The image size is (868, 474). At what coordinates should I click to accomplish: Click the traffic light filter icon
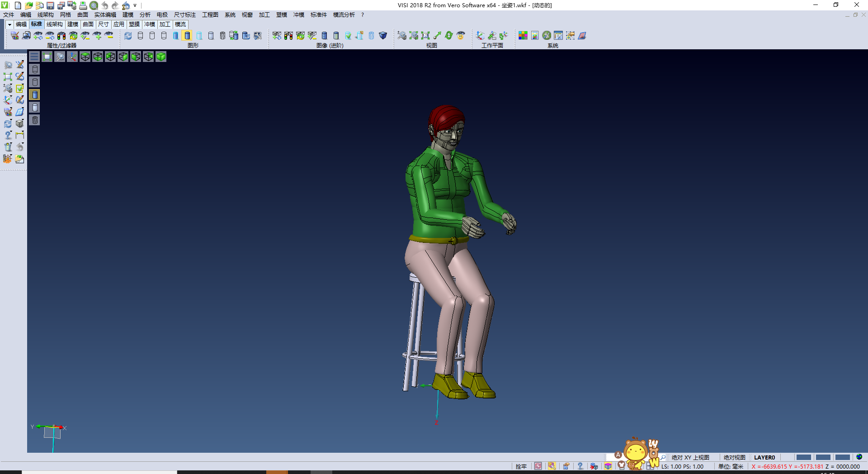click(x=61, y=36)
